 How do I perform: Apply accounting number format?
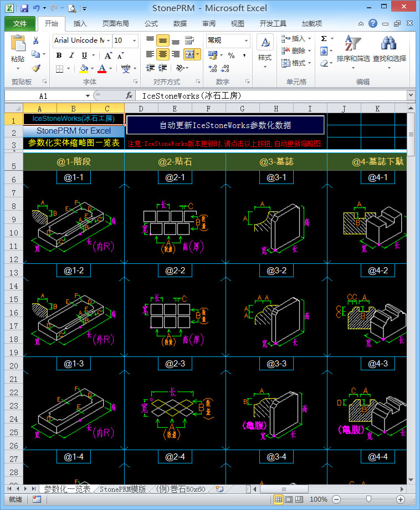click(x=213, y=55)
